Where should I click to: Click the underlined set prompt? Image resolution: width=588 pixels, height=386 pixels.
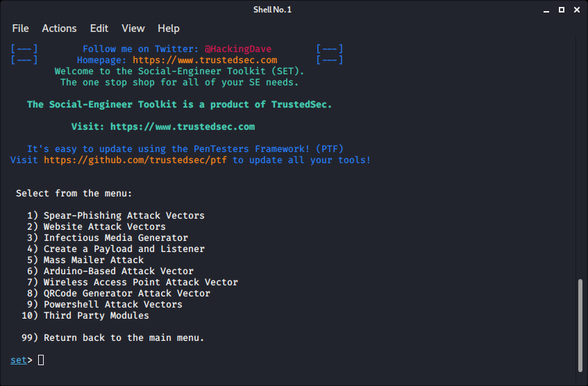tap(19, 360)
